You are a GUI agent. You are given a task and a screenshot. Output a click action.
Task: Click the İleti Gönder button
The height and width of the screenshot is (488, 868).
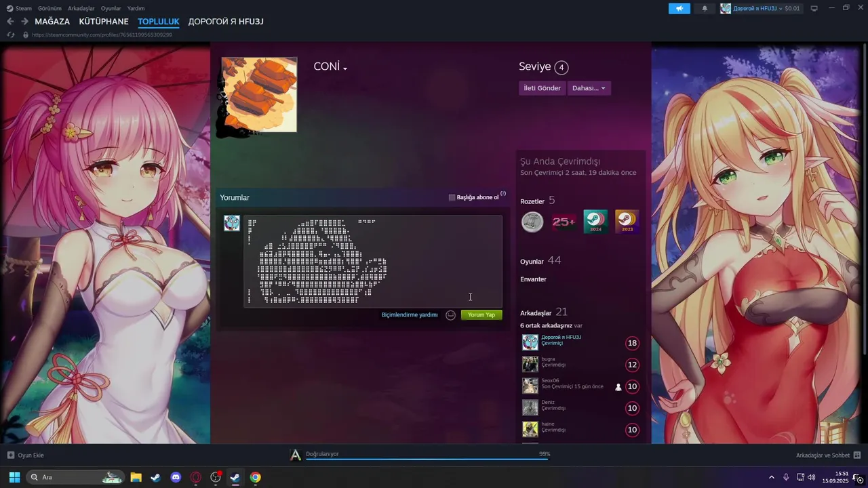click(542, 88)
